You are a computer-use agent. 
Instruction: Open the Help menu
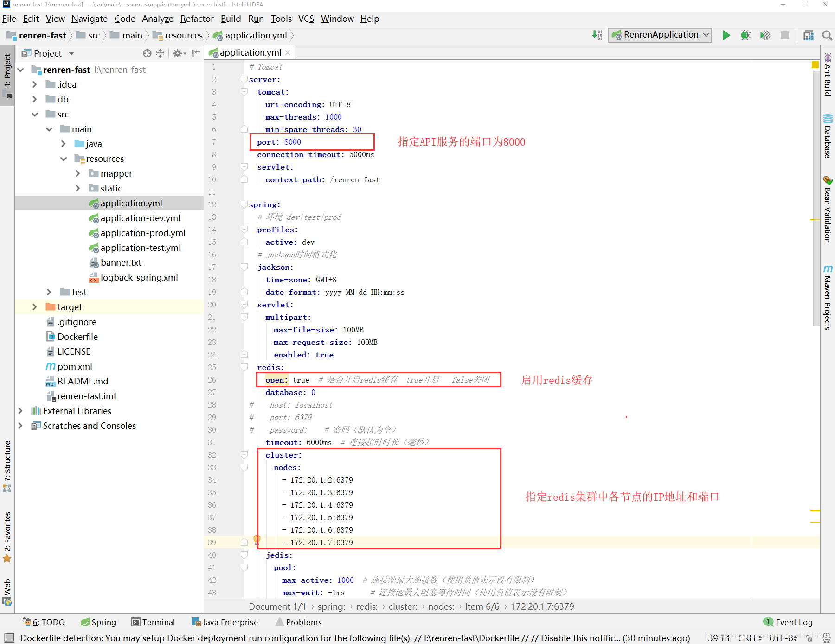tap(370, 19)
